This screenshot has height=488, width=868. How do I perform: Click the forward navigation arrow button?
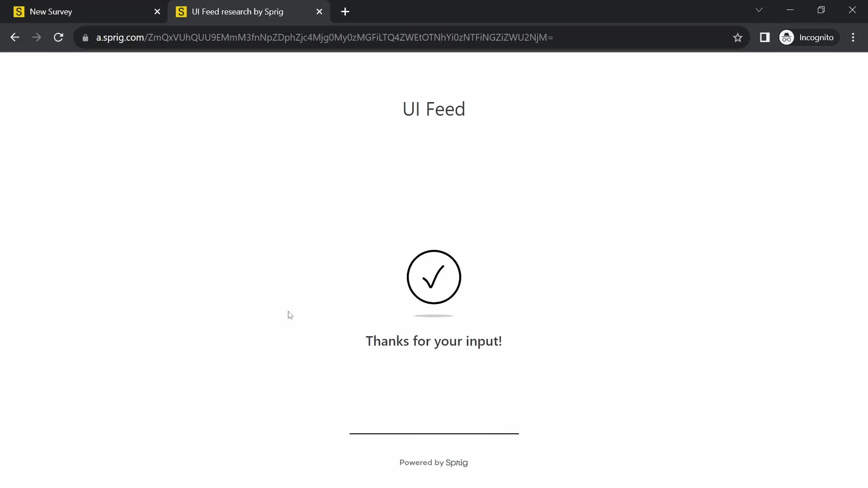[36, 38]
